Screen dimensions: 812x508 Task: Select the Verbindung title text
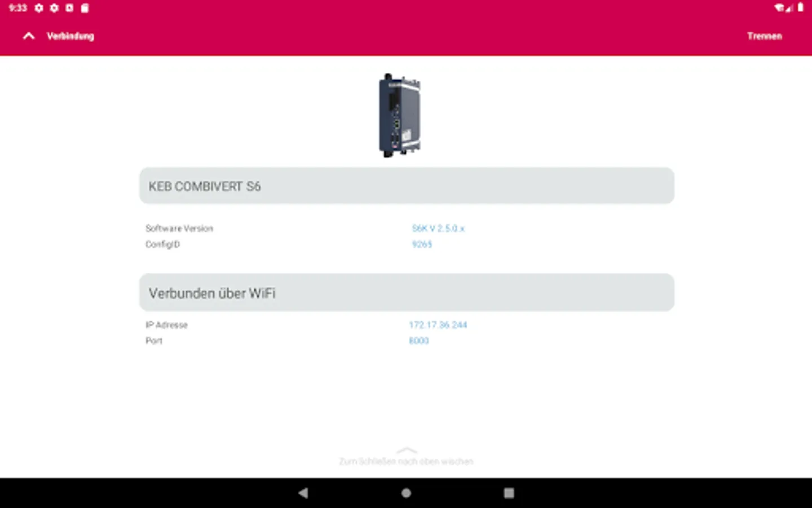[x=70, y=36]
